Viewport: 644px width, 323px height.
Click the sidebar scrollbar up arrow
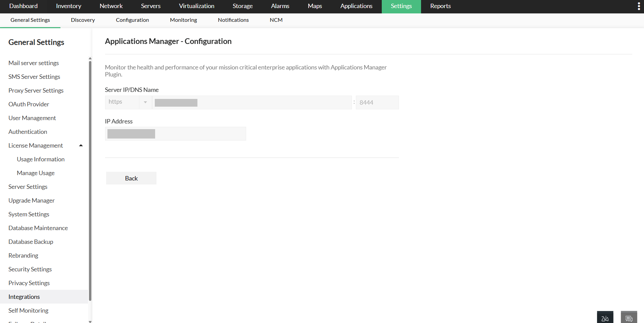pyautogui.click(x=90, y=58)
